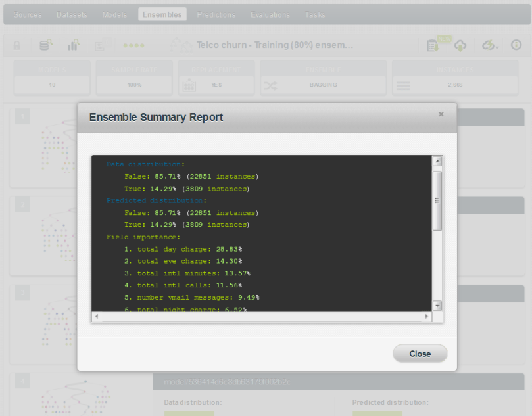
Task: Click the green data distribution bar
Action: coord(189,413)
